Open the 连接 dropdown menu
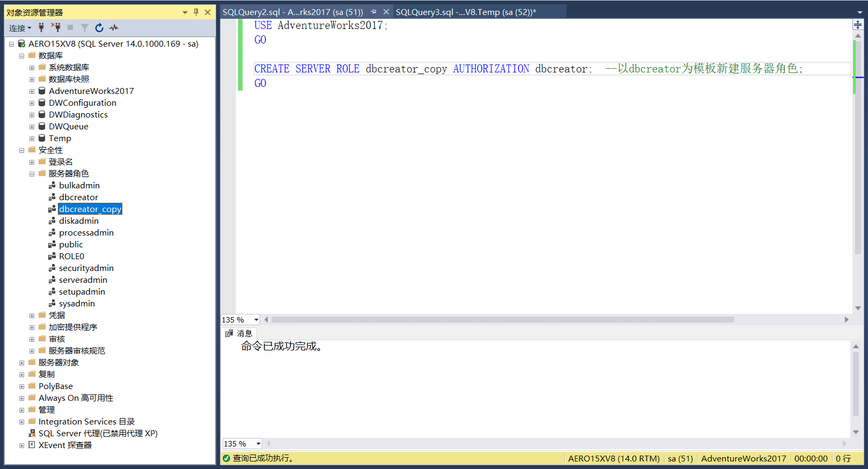 pos(20,28)
